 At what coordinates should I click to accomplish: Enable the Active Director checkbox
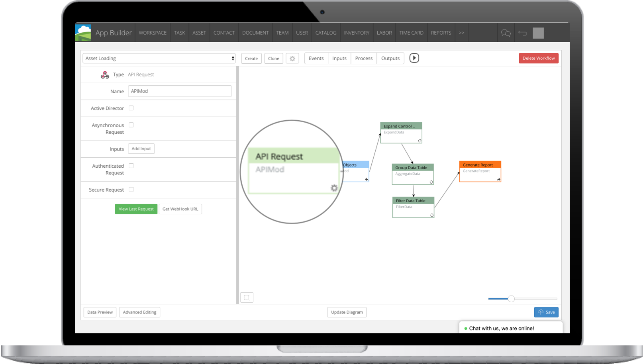[x=131, y=108]
